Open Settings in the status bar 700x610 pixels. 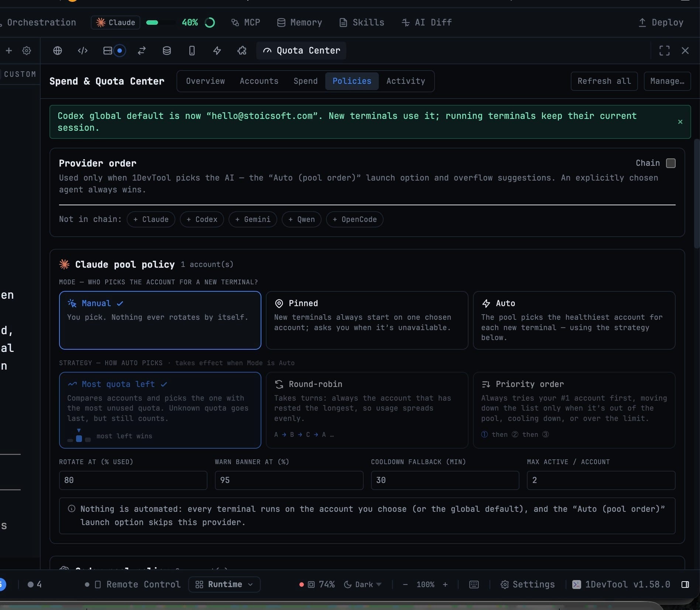[528, 585]
